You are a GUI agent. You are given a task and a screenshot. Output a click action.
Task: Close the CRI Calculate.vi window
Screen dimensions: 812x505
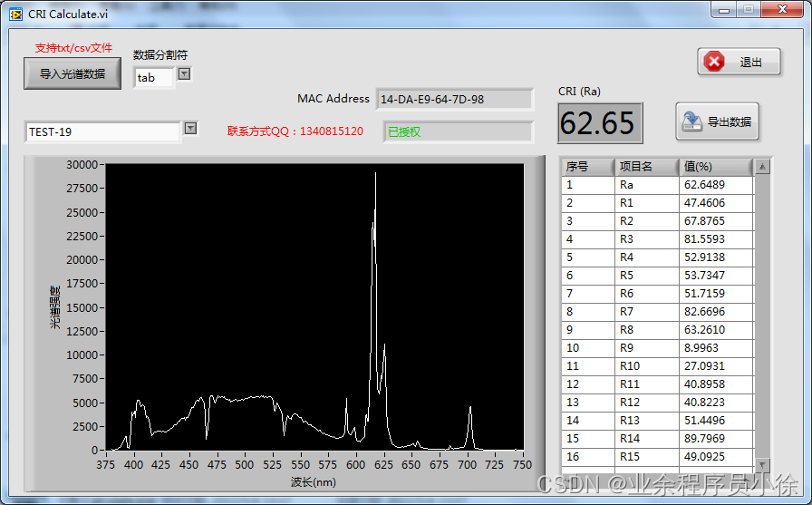tap(783, 9)
